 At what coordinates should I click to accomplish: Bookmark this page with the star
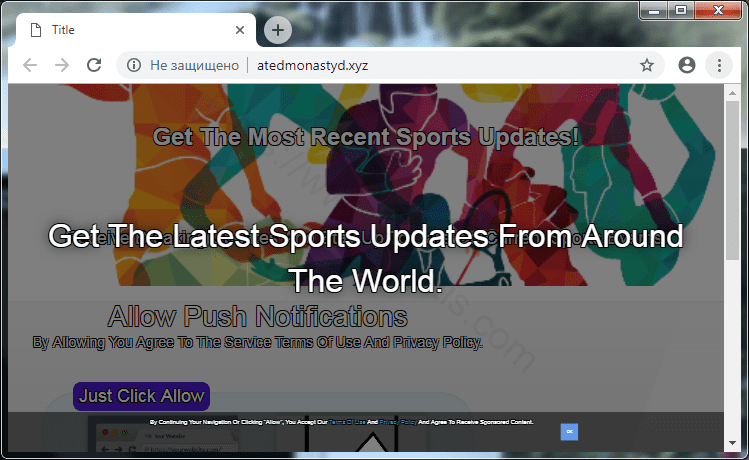pos(647,65)
